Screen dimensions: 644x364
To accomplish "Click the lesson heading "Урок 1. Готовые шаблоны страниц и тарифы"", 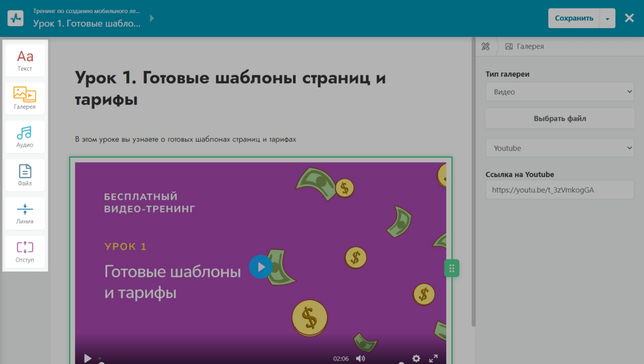I will [230, 88].
